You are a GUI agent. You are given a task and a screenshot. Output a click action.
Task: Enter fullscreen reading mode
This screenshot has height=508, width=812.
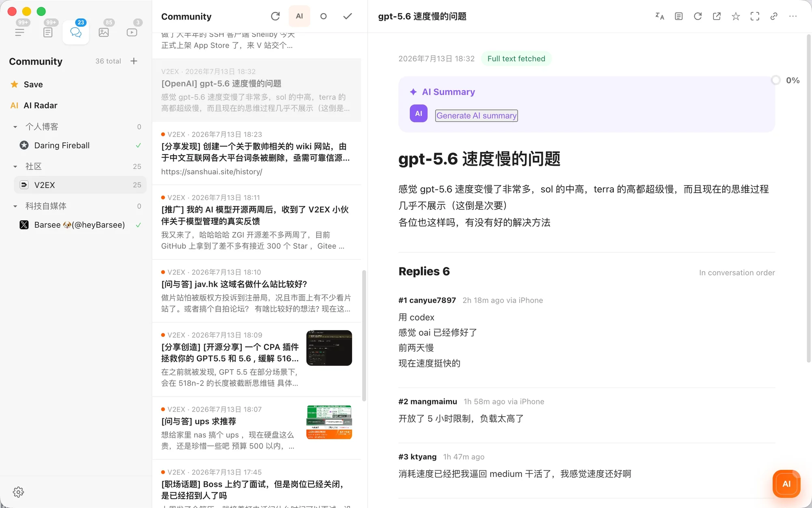point(755,16)
